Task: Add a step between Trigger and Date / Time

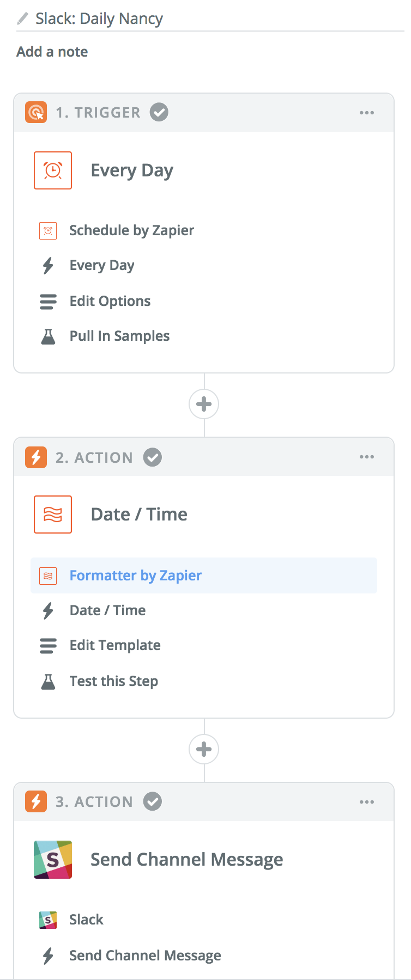Action: (x=204, y=404)
